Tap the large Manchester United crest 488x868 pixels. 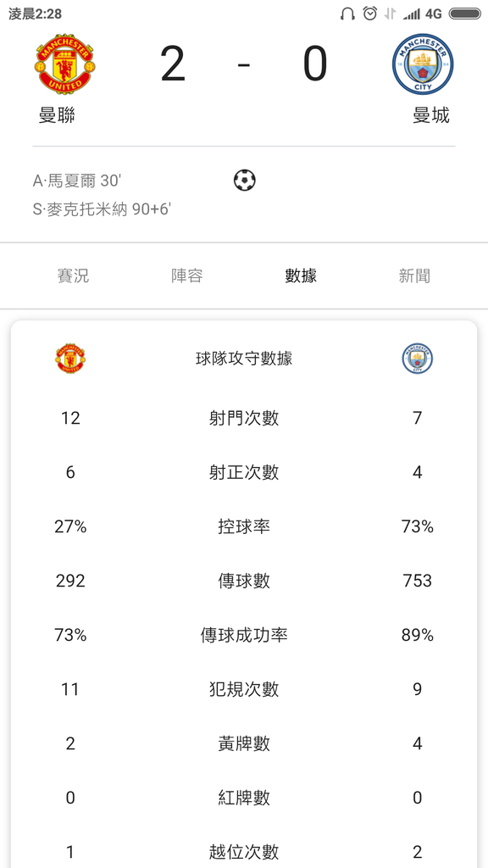(64, 64)
